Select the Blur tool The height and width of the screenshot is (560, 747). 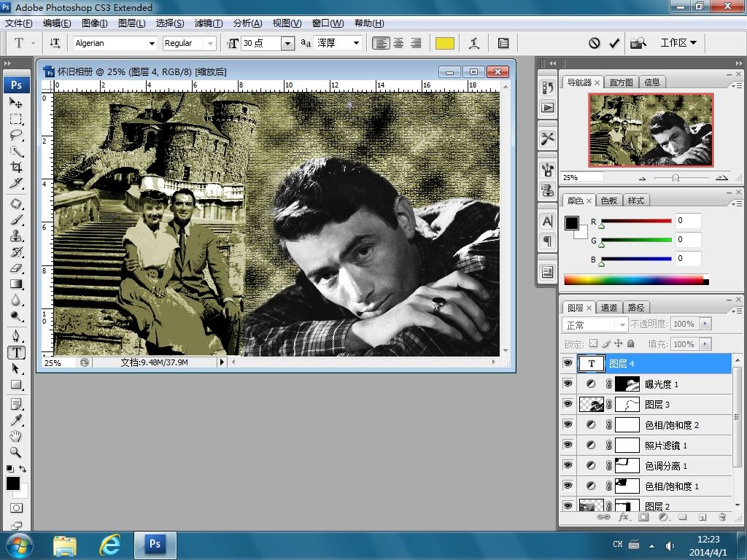[x=16, y=300]
